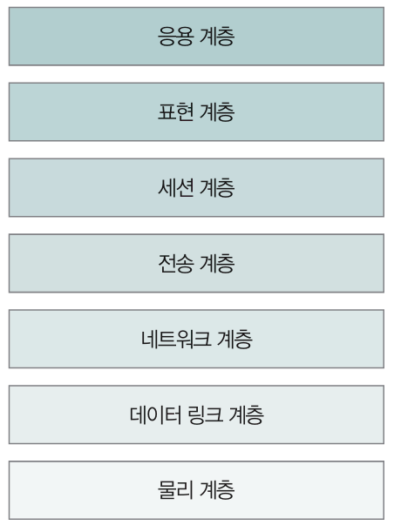Image resolution: width=394 pixels, height=532 pixels.
Task: Select the darkest teal layer rectangle
Action: point(196,37)
